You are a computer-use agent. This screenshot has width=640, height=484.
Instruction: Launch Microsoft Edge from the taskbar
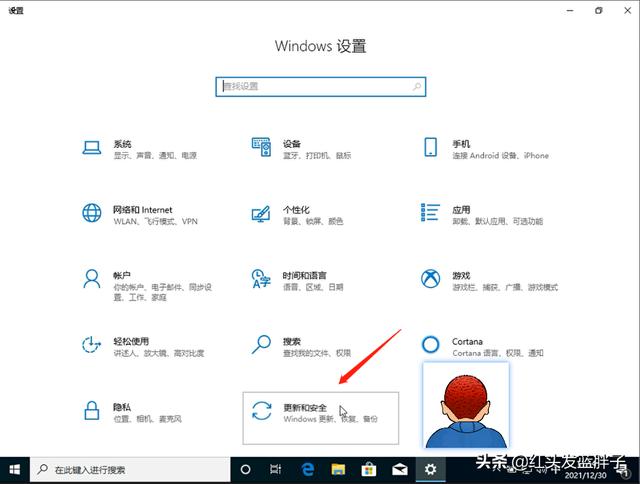click(307, 470)
